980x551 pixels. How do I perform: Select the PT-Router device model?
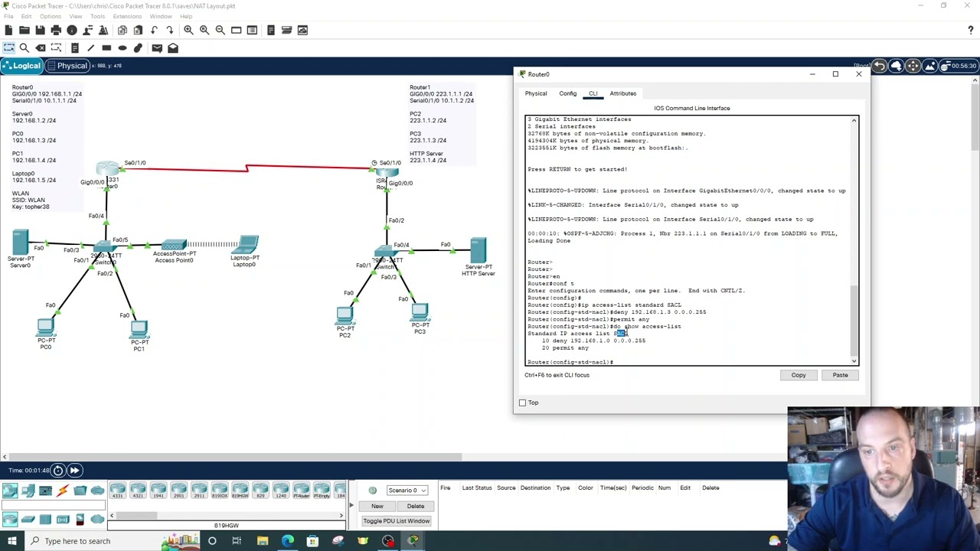pos(302,491)
